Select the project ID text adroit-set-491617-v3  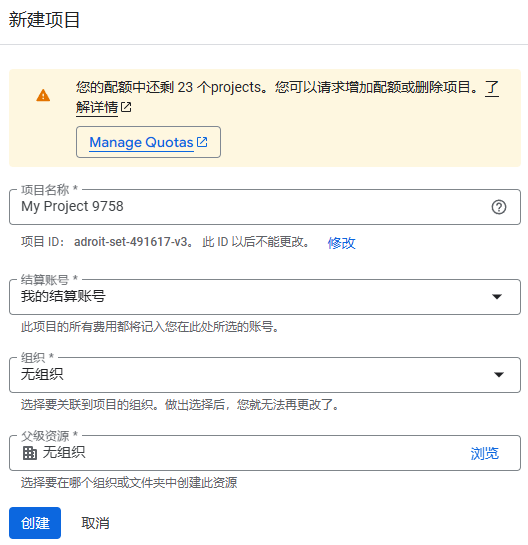click(131, 242)
